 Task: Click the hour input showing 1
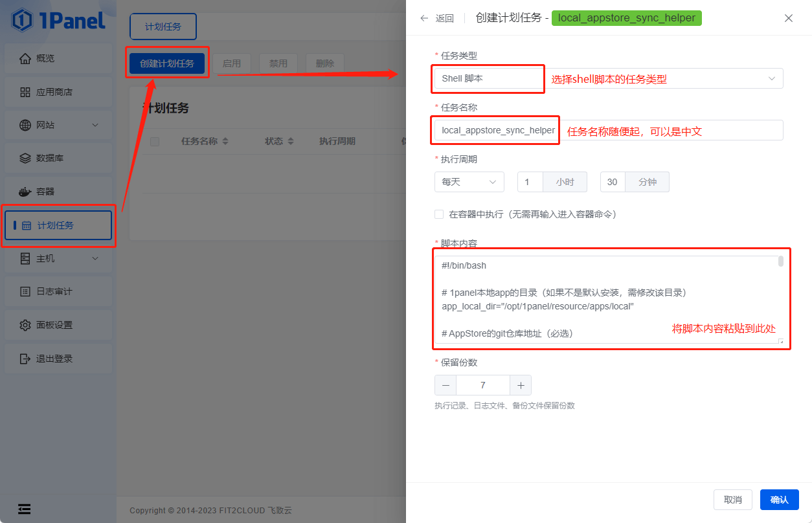(x=530, y=182)
